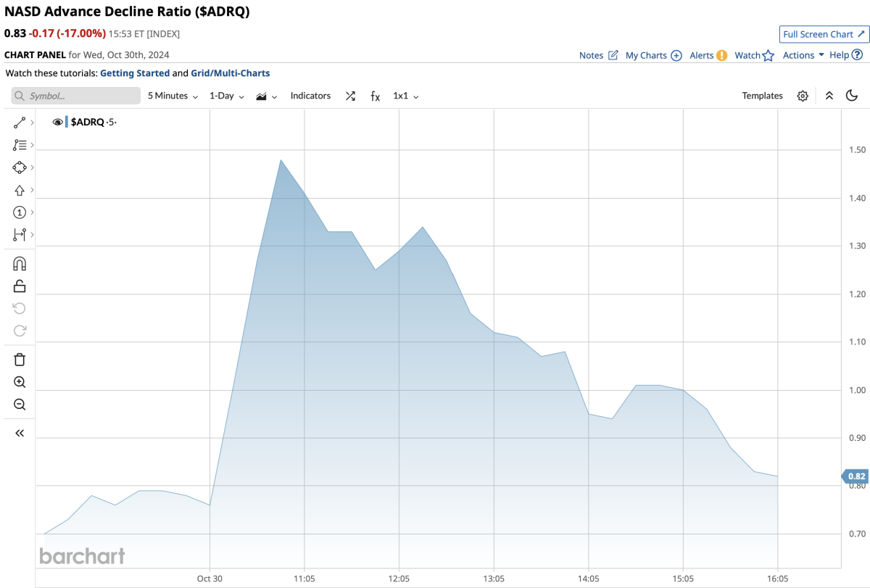Select the shapes drawing tool
The width and height of the screenshot is (870, 588).
click(20, 167)
